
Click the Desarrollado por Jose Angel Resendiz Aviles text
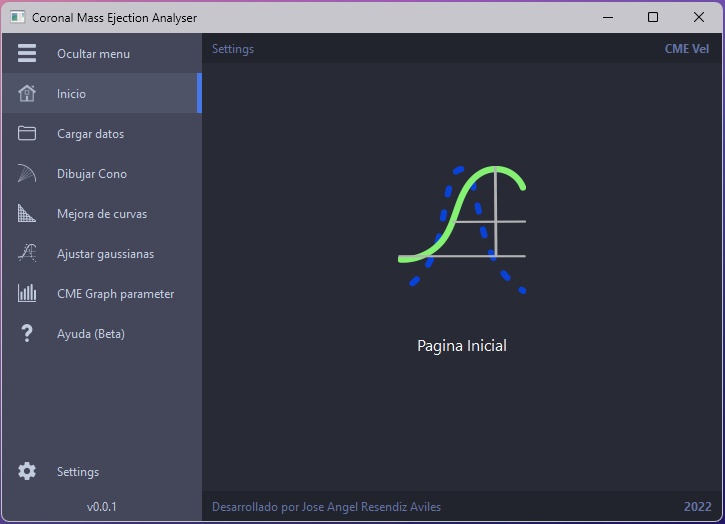click(x=326, y=507)
